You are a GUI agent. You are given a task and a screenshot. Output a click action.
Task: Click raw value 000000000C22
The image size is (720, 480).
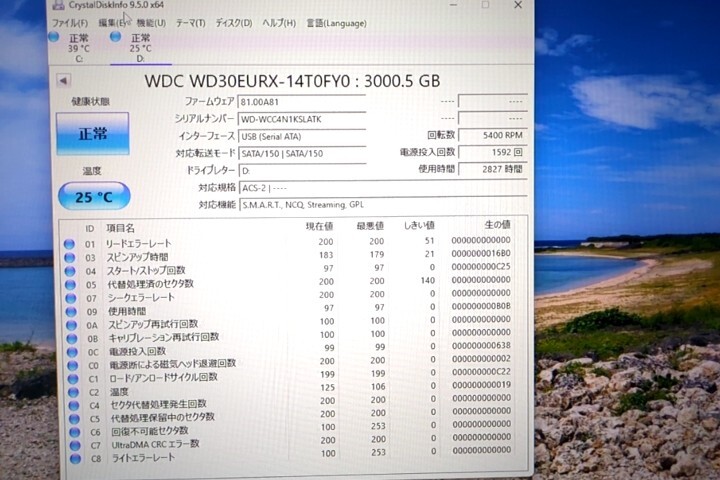(482, 372)
